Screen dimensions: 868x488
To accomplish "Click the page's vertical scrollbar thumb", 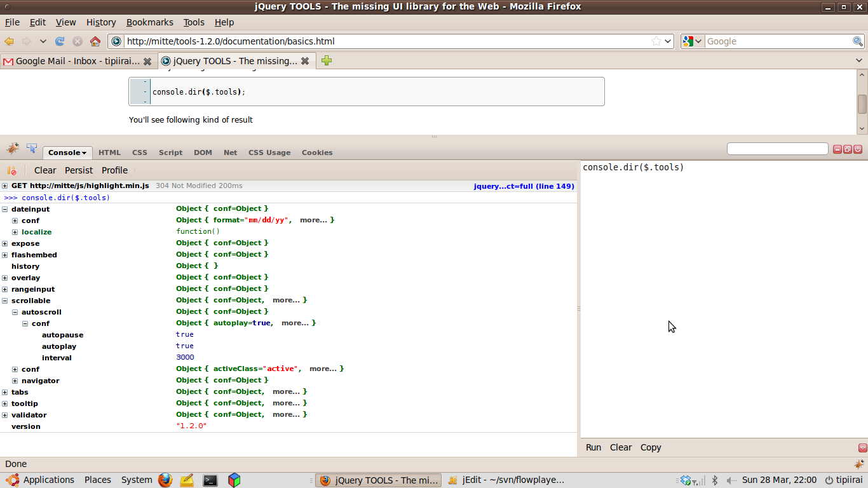I will (862, 104).
